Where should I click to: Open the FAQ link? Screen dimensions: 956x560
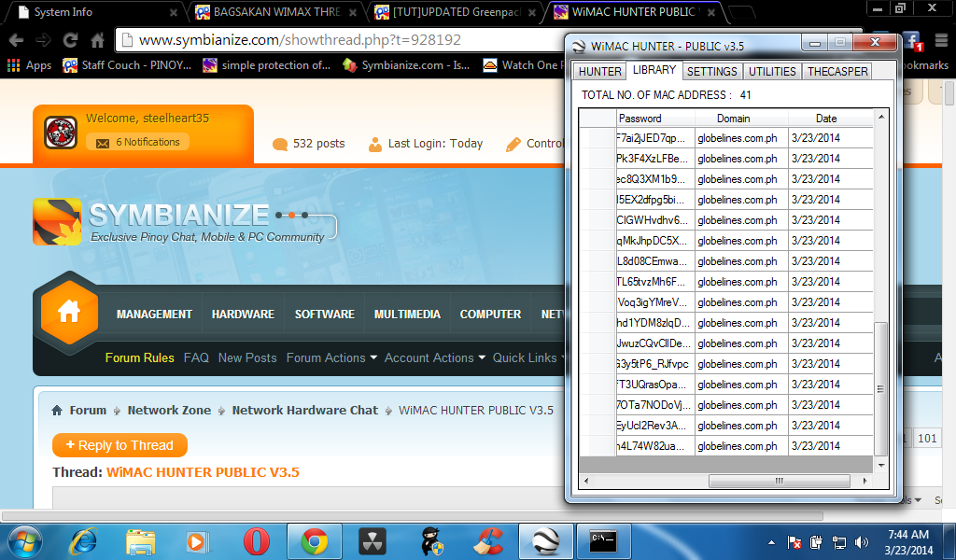[196, 357]
